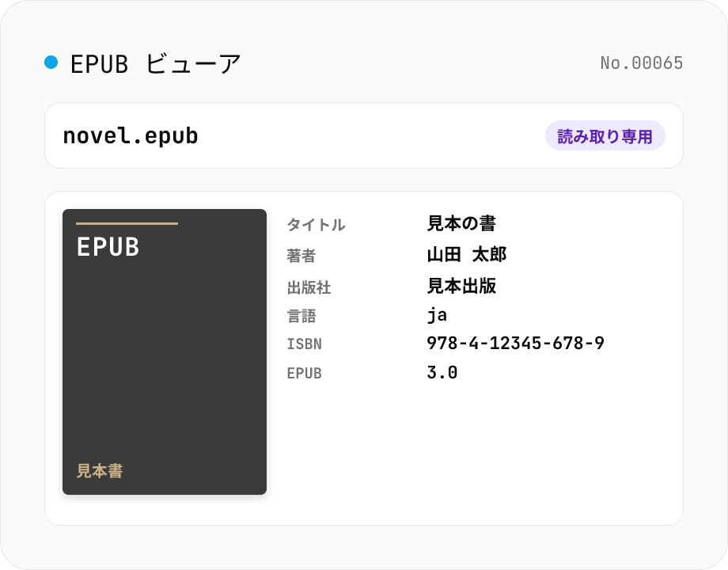Select the title value 見本の書
728x570 pixels.
point(461,223)
